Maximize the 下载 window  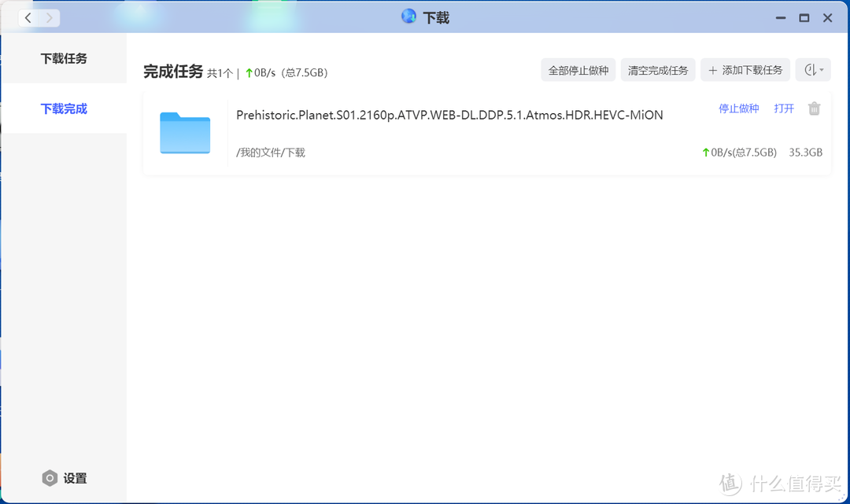[x=804, y=17]
